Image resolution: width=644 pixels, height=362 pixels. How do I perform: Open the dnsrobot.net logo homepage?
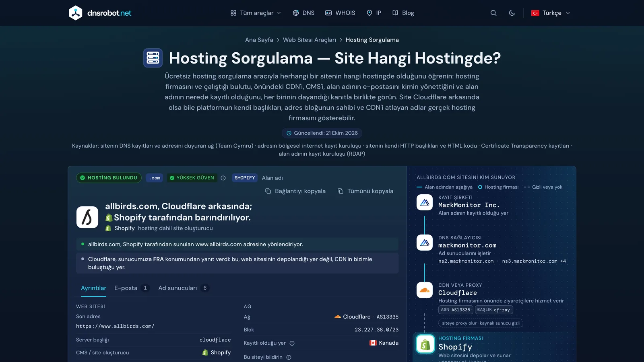100,13
